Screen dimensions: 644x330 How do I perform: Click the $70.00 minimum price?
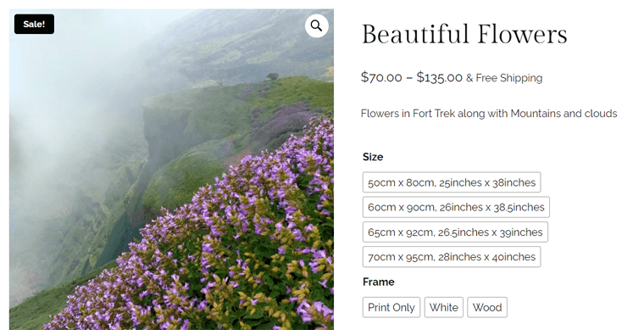381,77
